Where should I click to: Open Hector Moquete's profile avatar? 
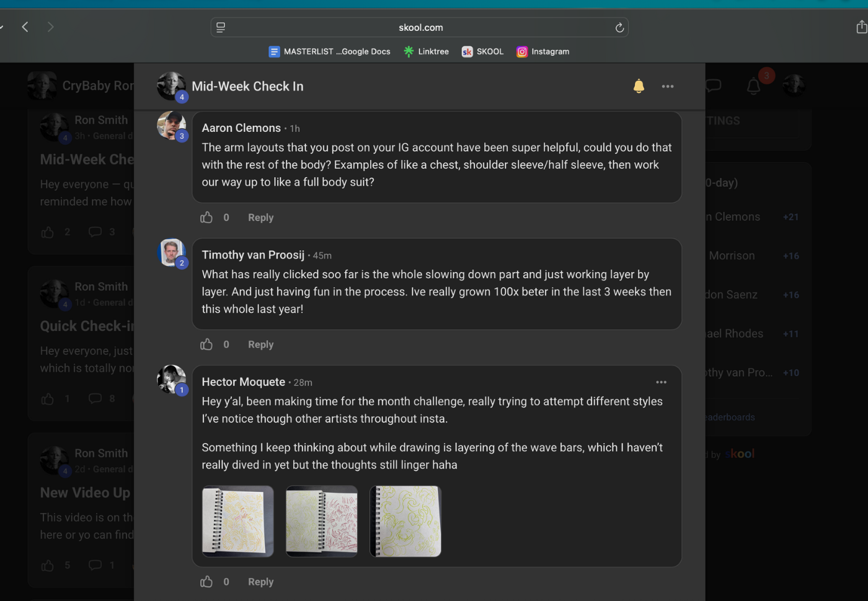pyautogui.click(x=172, y=379)
